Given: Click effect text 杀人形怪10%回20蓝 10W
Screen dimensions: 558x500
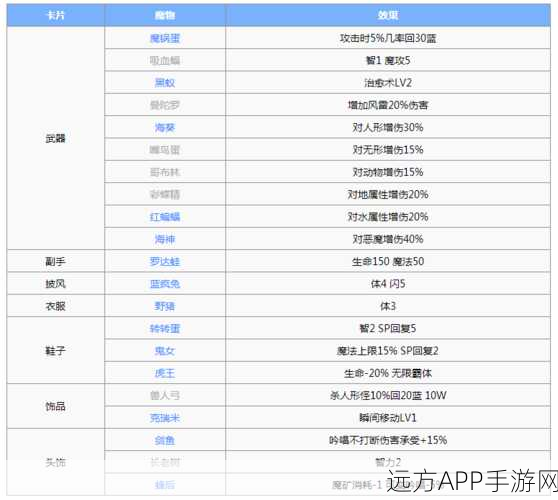Looking at the screenshot, I should (x=388, y=395).
